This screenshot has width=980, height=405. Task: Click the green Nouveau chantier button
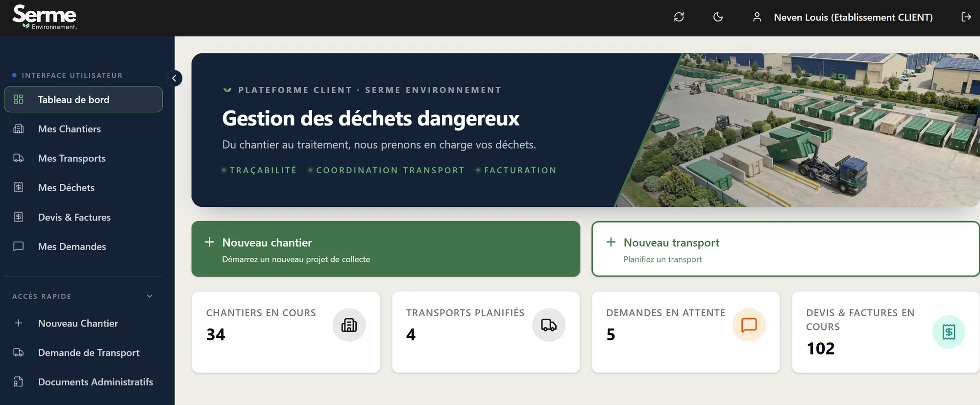[386, 249]
